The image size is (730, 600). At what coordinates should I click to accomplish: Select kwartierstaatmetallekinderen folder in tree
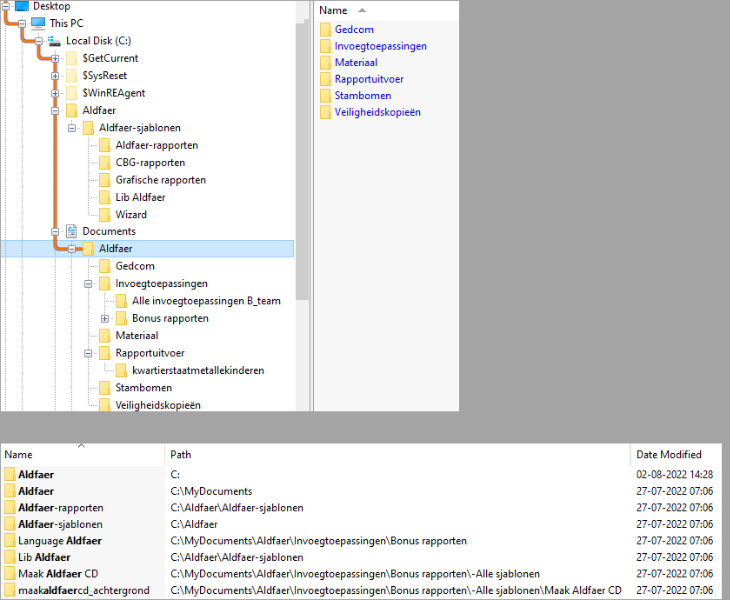(x=197, y=370)
